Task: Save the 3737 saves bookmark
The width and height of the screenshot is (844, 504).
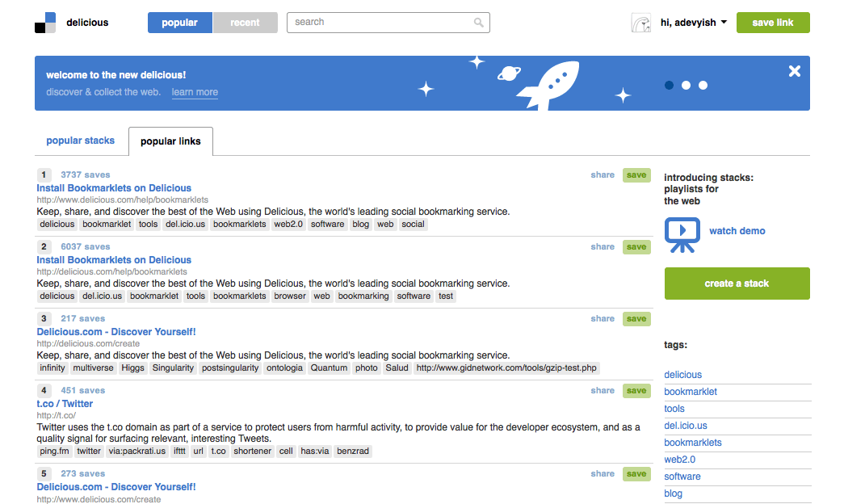Action: (636, 175)
